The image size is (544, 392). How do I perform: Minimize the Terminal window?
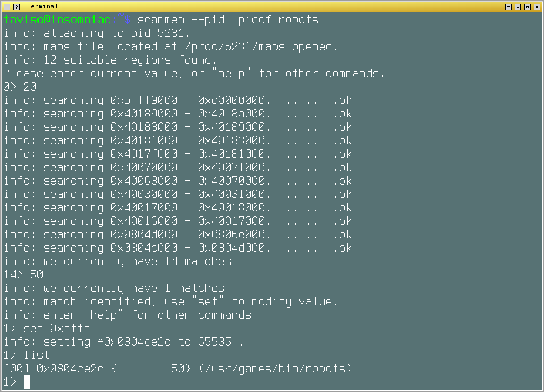coord(518,6)
